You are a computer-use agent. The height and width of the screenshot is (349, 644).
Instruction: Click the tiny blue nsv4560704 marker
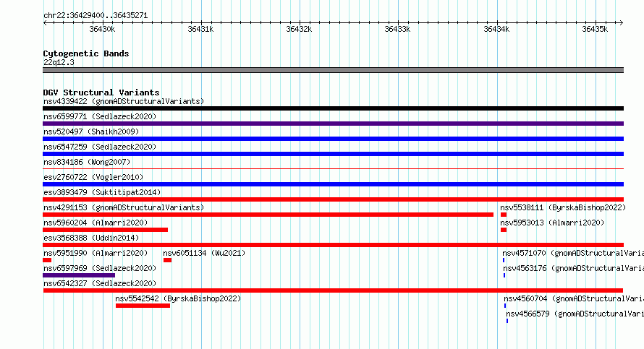point(505,306)
